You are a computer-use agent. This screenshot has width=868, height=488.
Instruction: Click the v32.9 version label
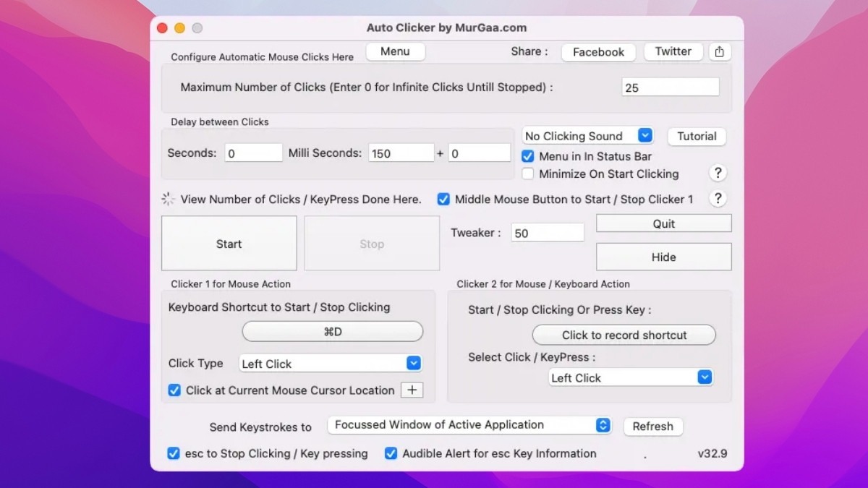[x=712, y=453]
